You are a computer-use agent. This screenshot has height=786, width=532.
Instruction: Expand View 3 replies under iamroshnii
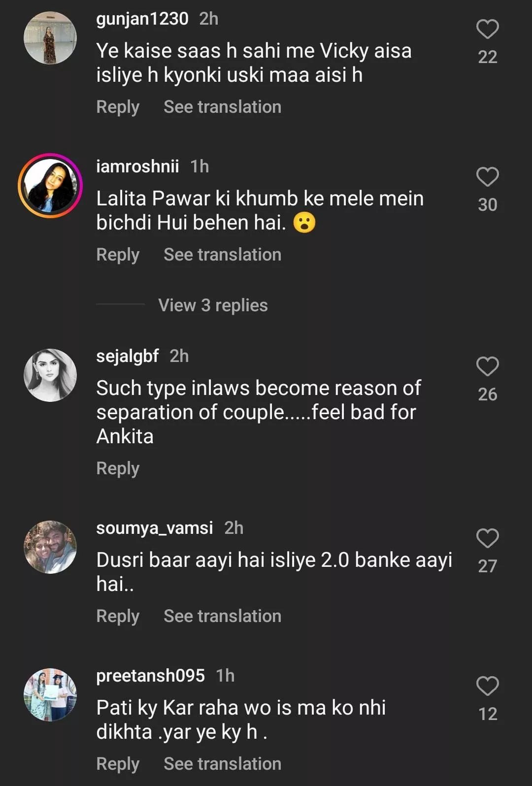(x=213, y=305)
